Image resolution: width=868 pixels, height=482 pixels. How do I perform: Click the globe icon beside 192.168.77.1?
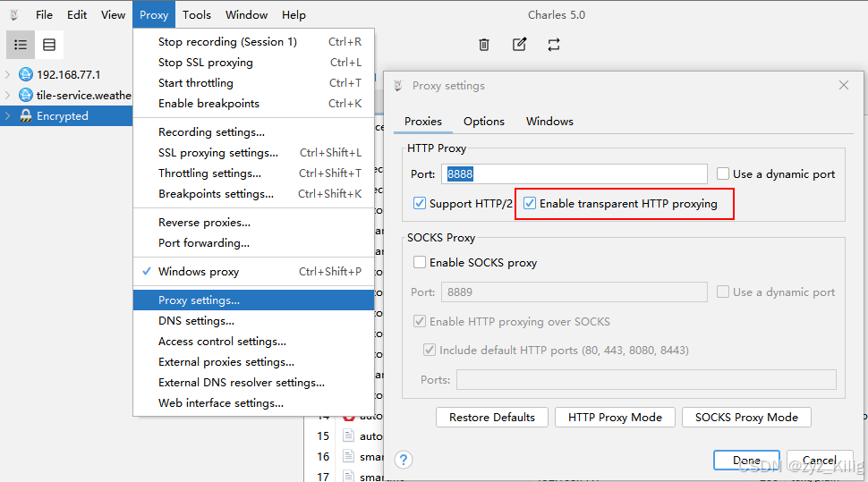coord(25,74)
